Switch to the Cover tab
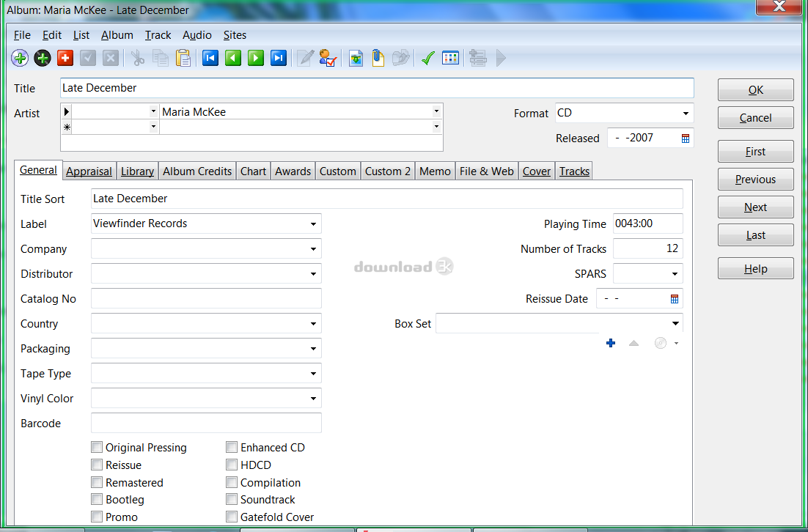Image resolution: width=808 pixels, height=532 pixels. (x=537, y=171)
